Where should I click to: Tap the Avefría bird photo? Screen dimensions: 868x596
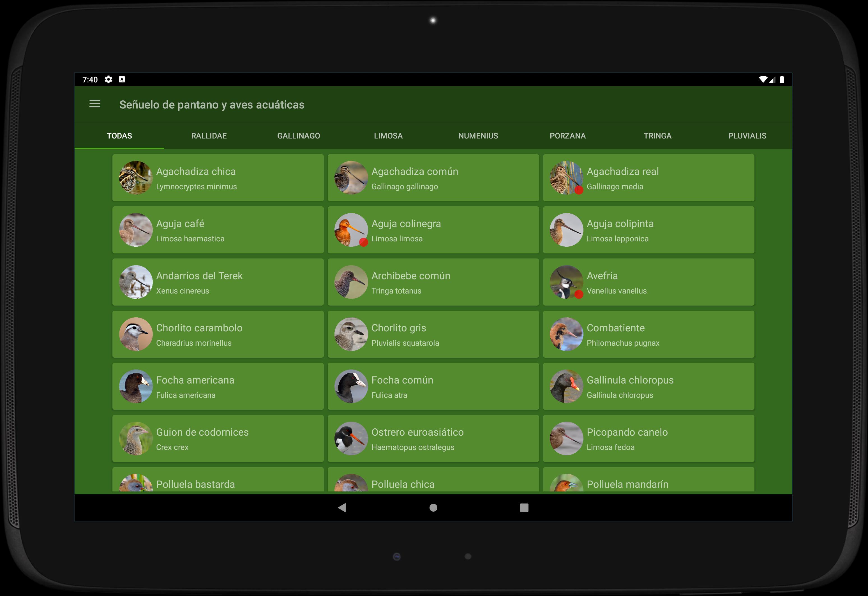[567, 282]
